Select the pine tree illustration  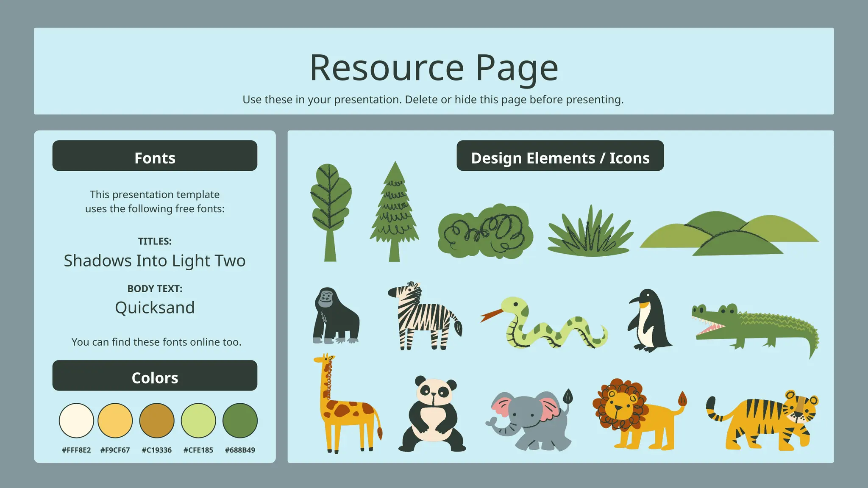(x=394, y=211)
